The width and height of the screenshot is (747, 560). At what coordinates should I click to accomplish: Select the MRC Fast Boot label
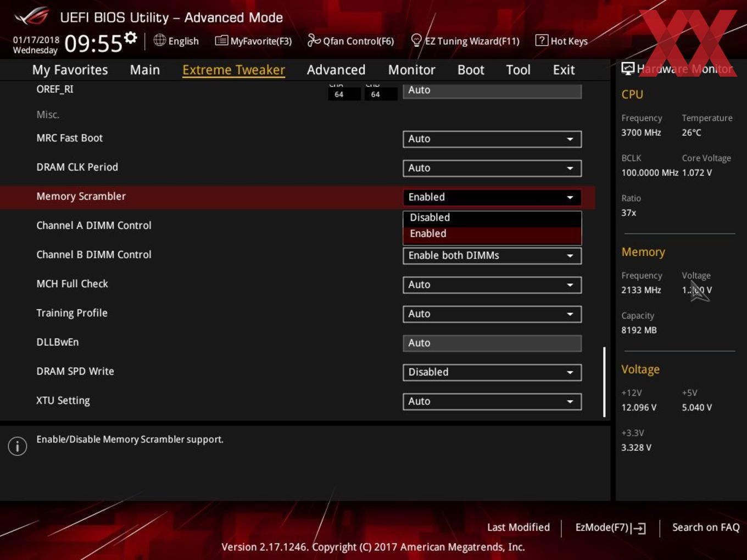(x=69, y=138)
